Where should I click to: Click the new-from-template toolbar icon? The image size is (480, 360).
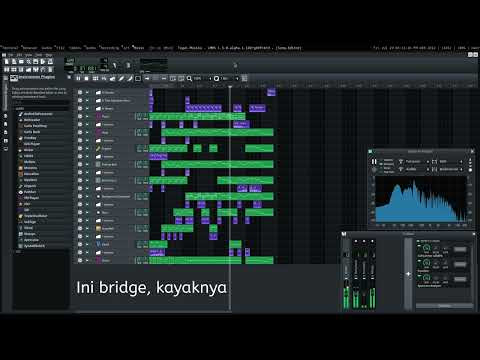point(14,62)
